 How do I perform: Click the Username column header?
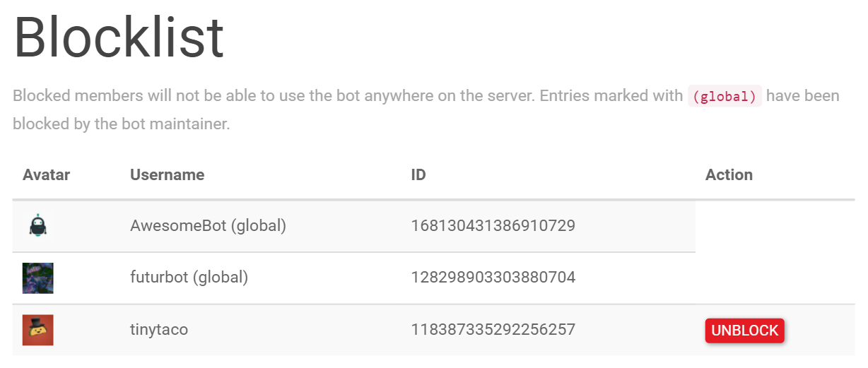coord(168,174)
